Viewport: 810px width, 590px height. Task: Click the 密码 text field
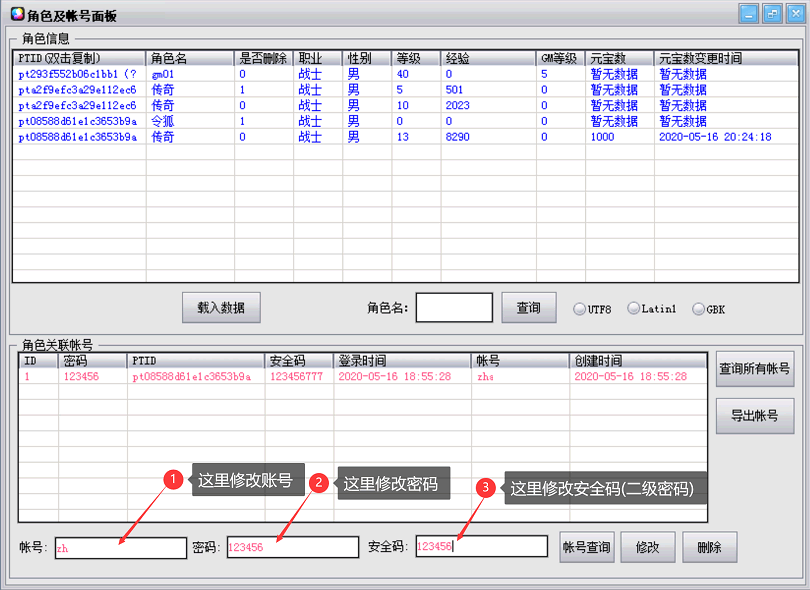pyautogui.click(x=292, y=547)
